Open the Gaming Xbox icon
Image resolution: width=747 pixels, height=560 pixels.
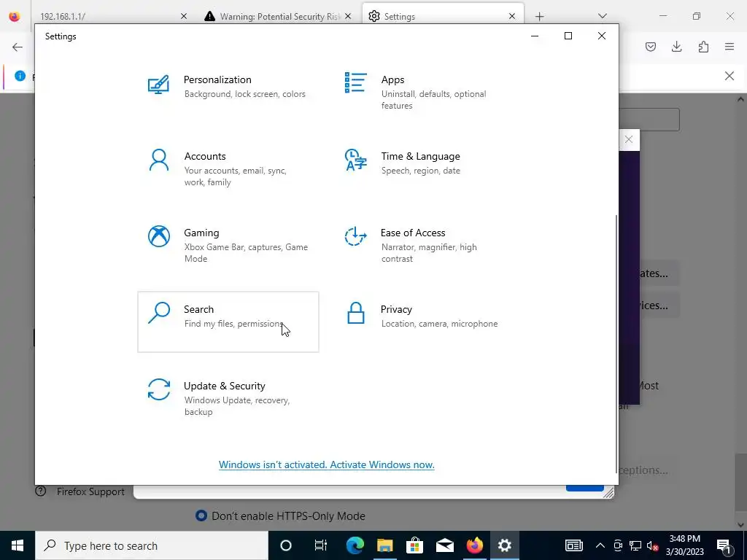pyautogui.click(x=158, y=236)
